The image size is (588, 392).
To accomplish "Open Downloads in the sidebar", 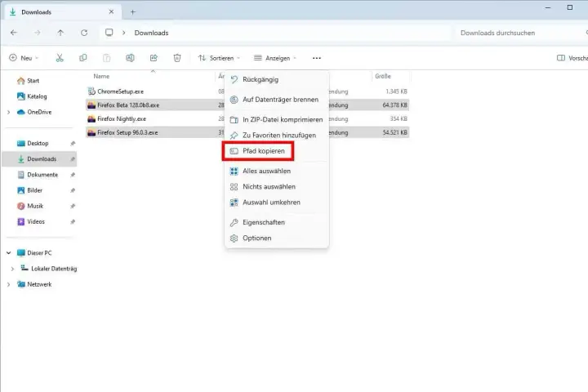I will click(x=39, y=159).
